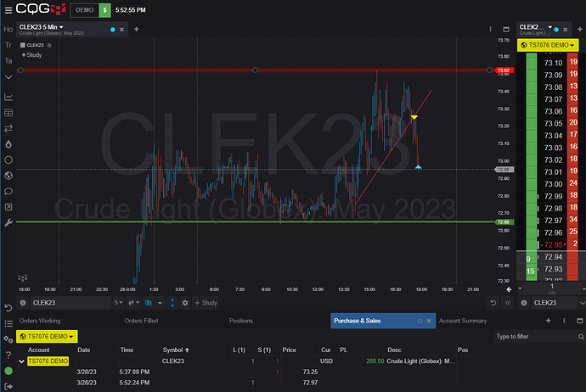The image size is (586, 392).
Task: Expand the chevron below Ta in sidebar
Action: pyautogui.click(x=8, y=77)
